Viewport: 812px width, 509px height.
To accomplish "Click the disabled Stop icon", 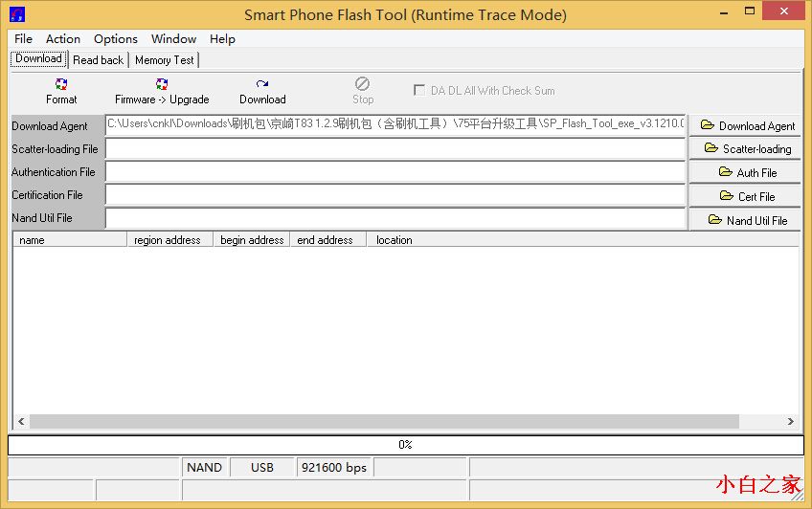I will coord(362,84).
